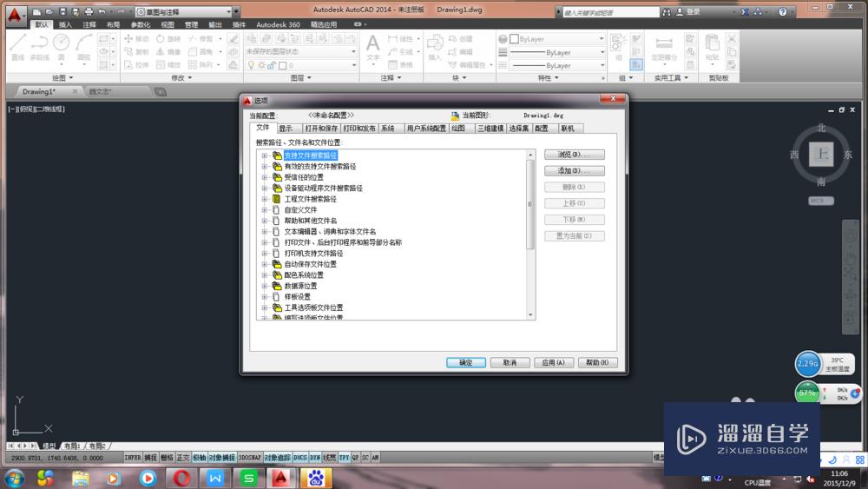This screenshot has height=489, width=868.
Task: Toggle 3DOSNAP in status bar
Action: pyautogui.click(x=250, y=458)
